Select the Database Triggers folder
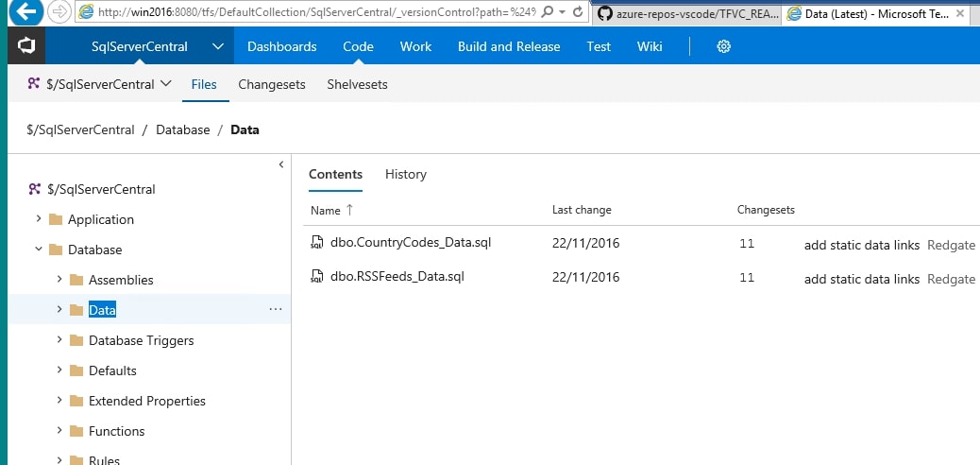 pos(142,340)
